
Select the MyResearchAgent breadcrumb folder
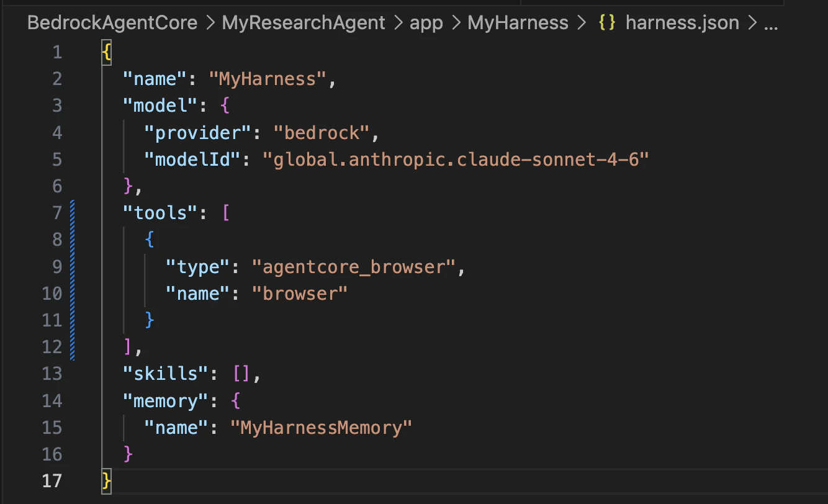(304, 24)
